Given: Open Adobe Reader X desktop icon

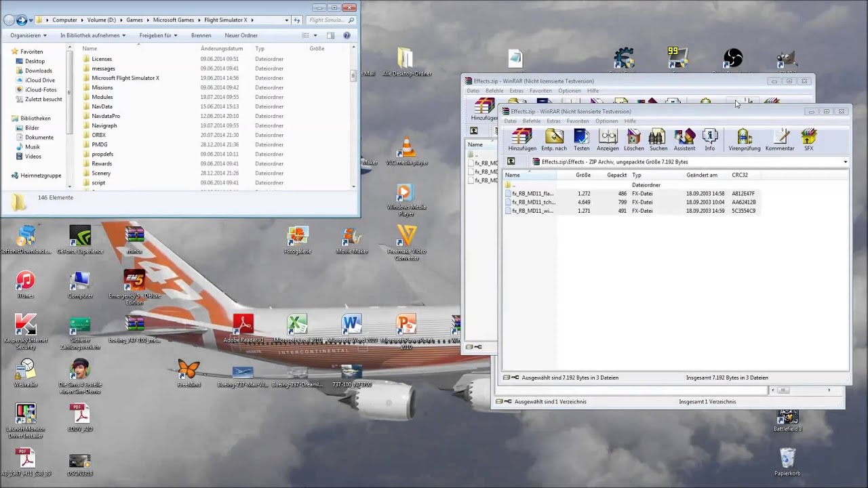Looking at the screenshot, I should [x=243, y=329].
